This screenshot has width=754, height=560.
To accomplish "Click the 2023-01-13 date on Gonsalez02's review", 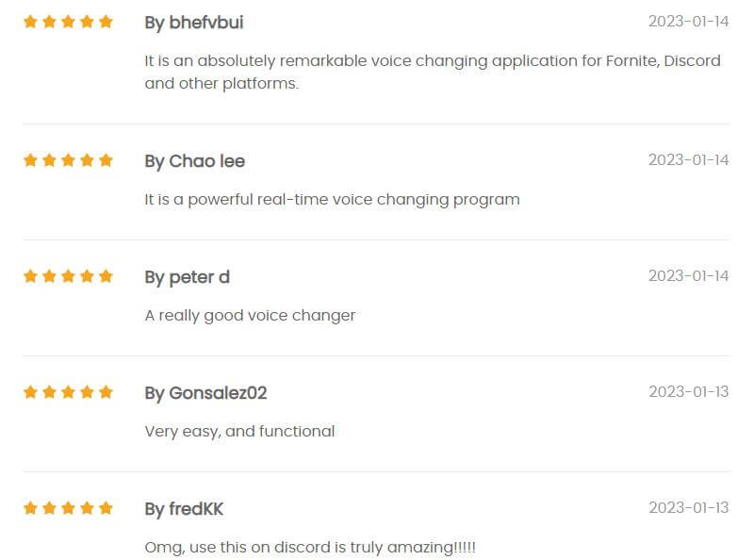I will (x=688, y=392).
